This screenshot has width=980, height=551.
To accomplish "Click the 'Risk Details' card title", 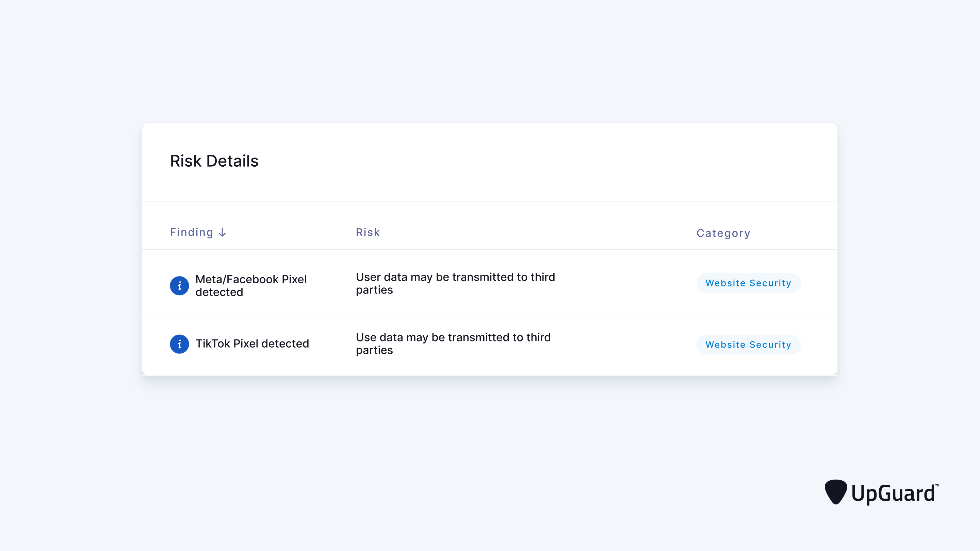I will 214,161.
